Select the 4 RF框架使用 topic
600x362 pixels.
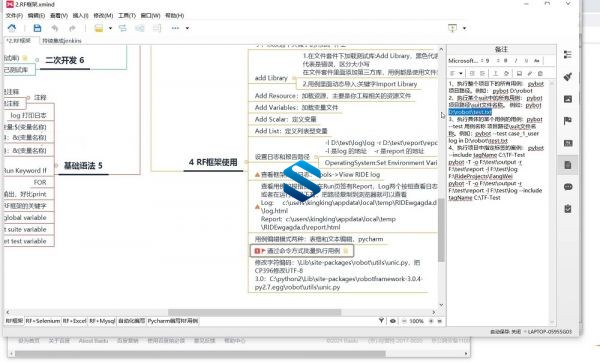pos(213,162)
